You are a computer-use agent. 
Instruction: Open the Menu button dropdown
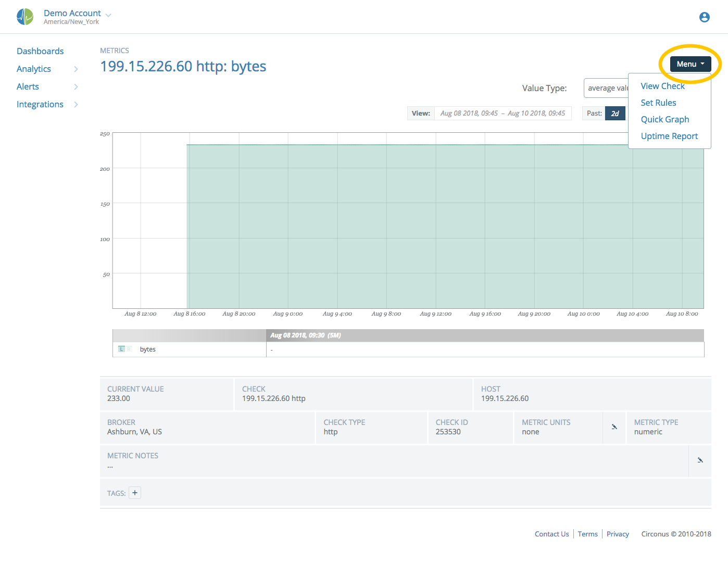pos(689,64)
